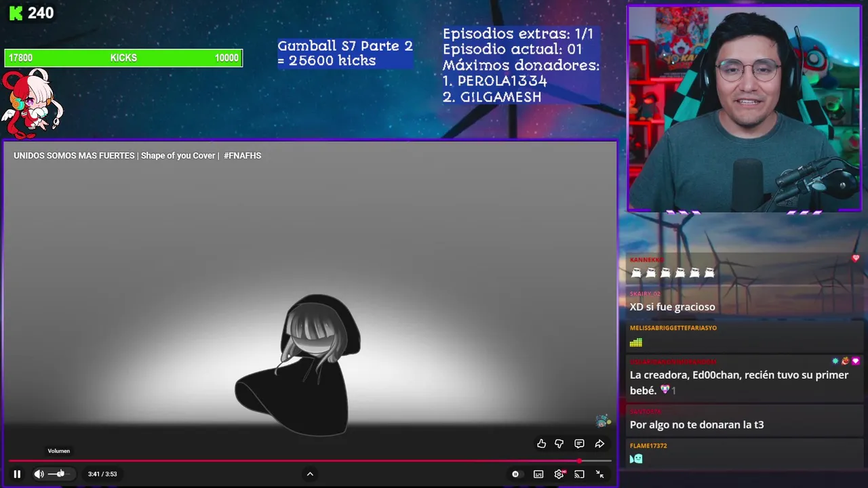Screen dimensions: 868x488
Task: Click chat message 'Por algo no te donaran la t3'
Action: click(697, 425)
